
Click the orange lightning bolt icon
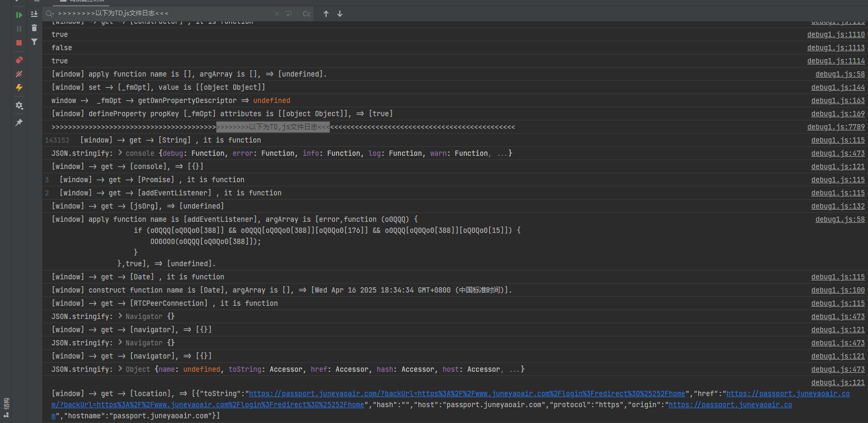(x=19, y=88)
